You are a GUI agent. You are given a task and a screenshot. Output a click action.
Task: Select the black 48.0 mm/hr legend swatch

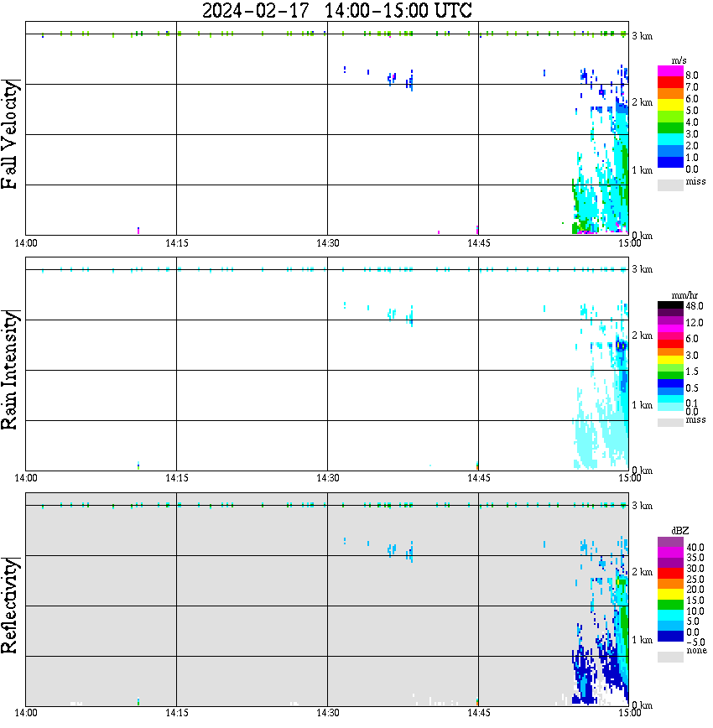coord(670,305)
